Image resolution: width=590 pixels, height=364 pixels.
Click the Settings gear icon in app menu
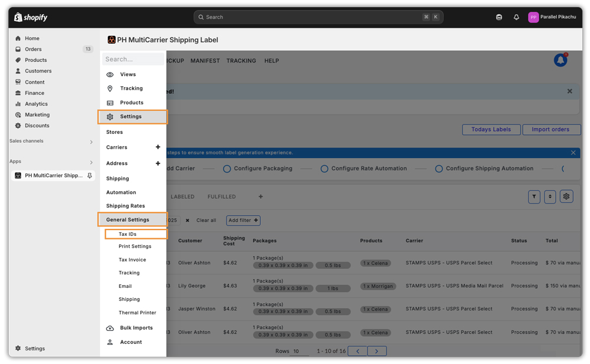click(x=110, y=117)
